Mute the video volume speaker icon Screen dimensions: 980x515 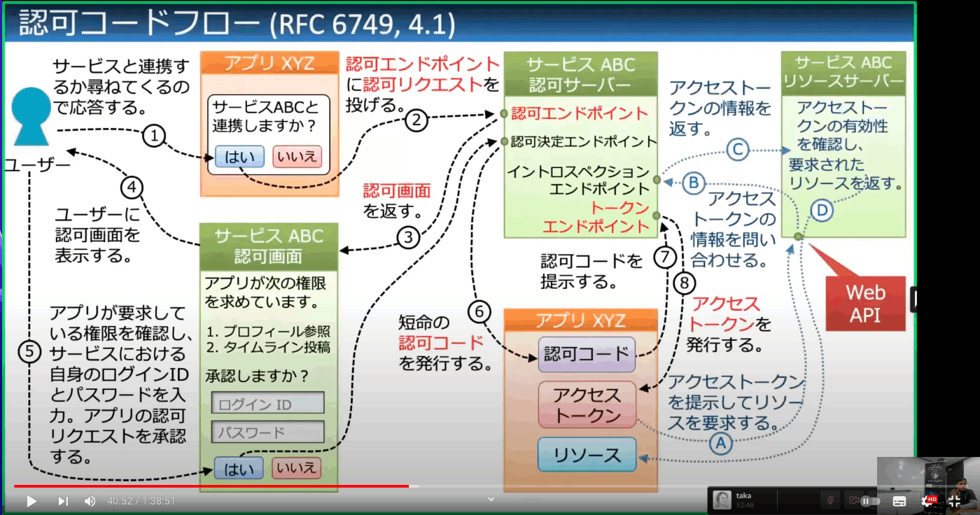pyautogui.click(x=90, y=501)
